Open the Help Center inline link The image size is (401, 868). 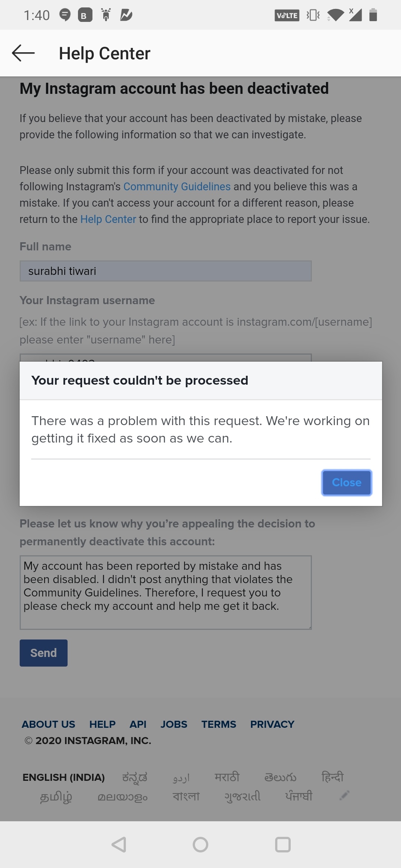coord(108,219)
